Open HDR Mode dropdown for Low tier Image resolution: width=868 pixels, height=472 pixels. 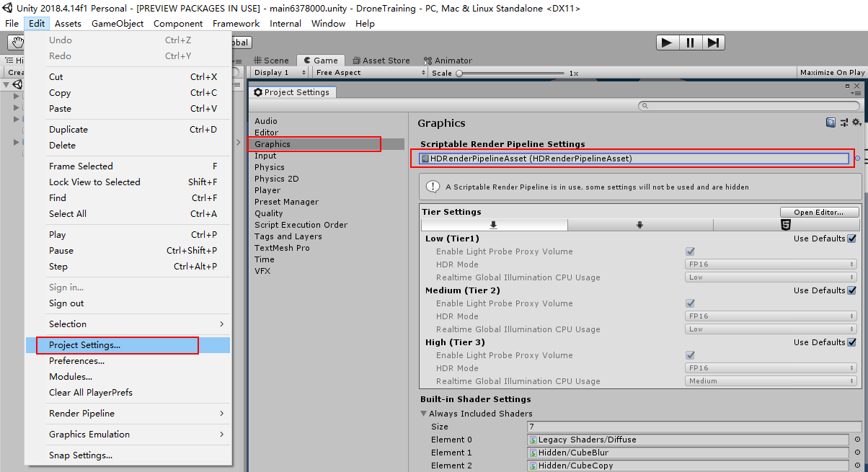771,264
